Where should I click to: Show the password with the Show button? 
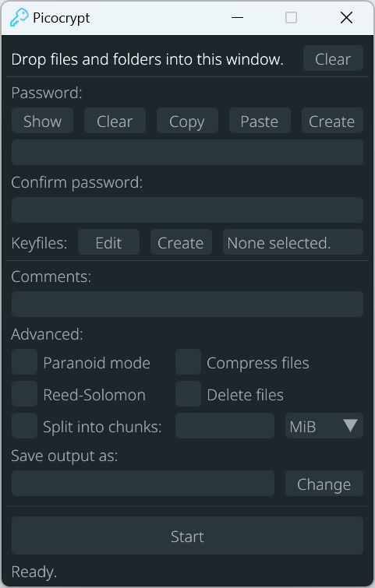pyautogui.click(x=42, y=121)
